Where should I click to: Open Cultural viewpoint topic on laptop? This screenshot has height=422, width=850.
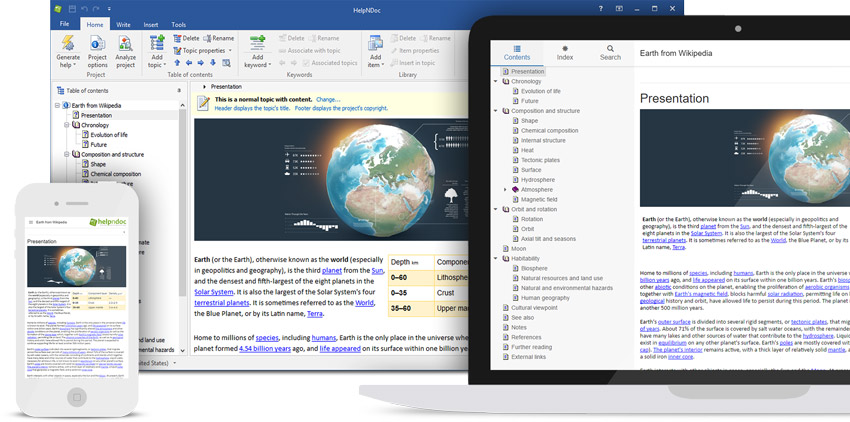(534, 308)
